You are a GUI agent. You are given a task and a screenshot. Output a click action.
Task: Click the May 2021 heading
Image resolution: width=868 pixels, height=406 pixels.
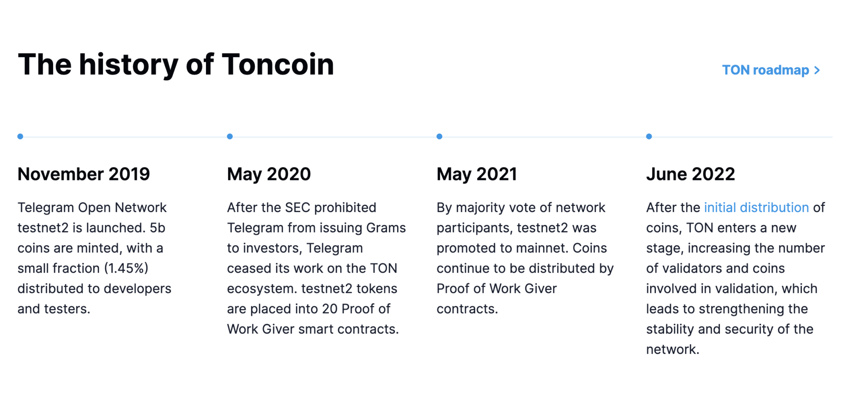coord(477,174)
